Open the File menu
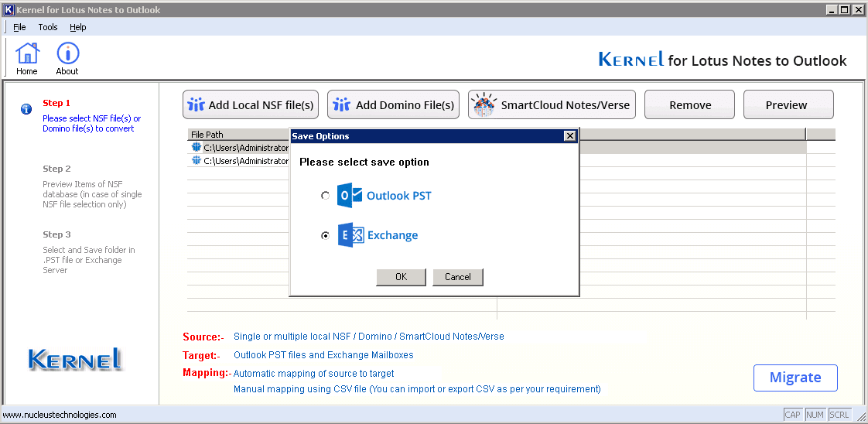The width and height of the screenshot is (868, 424). tap(19, 27)
